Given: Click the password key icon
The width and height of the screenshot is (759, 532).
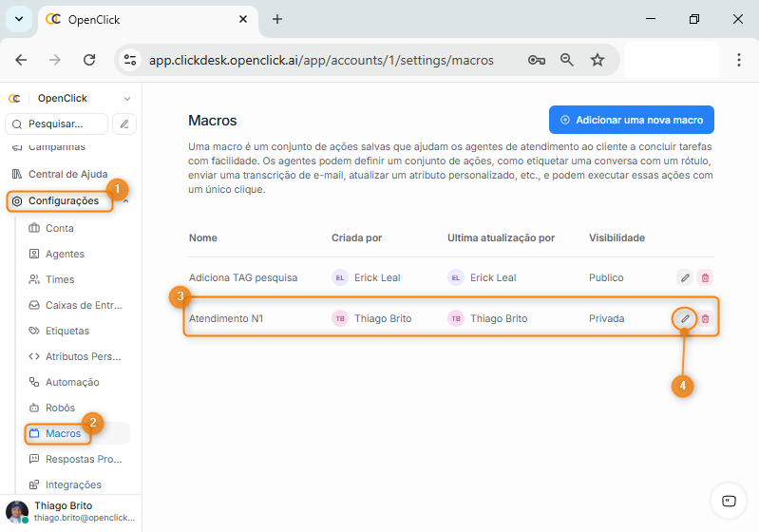Looking at the screenshot, I should 537,60.
